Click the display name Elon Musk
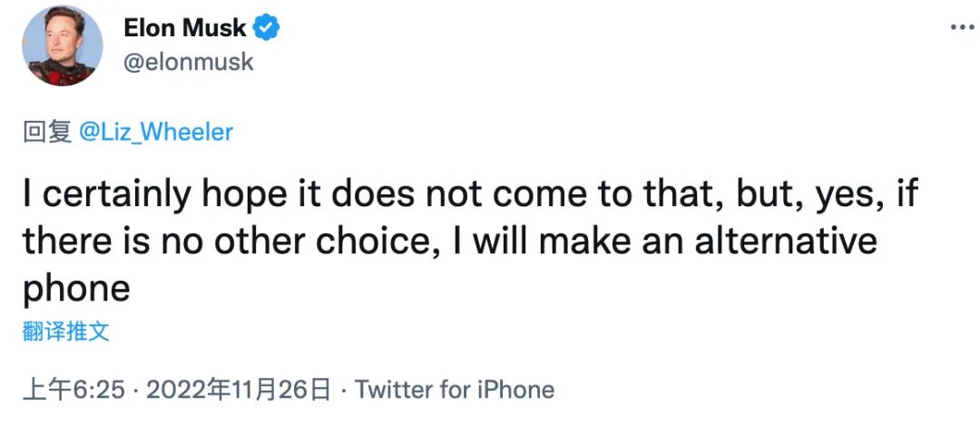The height and width of the screenshot is (426, 980). [185, 28]
